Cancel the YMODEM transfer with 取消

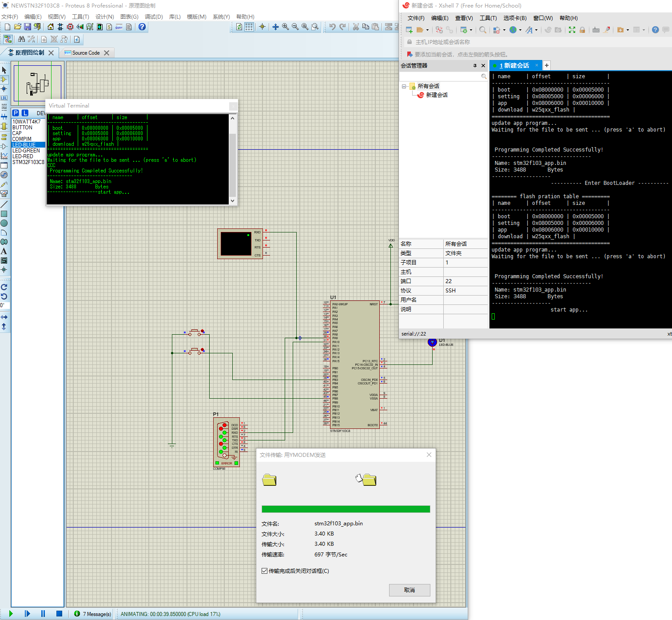410,590
